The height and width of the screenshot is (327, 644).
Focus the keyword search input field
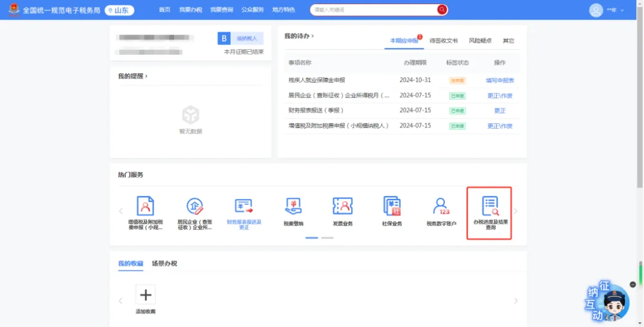374,10
